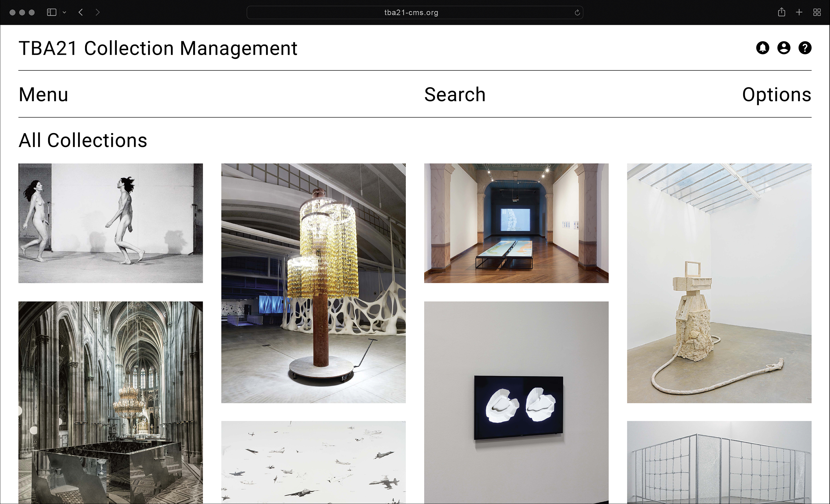Viewport: 830px width, 504px height.
Task: Expand the sidebar options chevron
Action: pos(64,12)
